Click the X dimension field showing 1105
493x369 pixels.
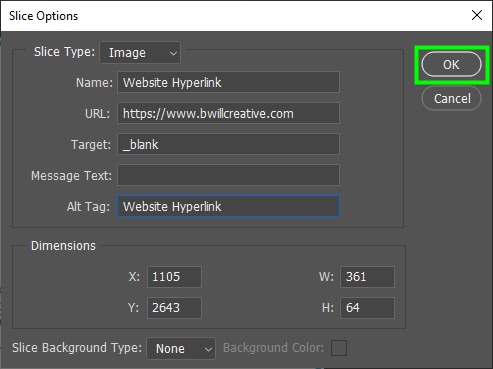click(174, 277)
